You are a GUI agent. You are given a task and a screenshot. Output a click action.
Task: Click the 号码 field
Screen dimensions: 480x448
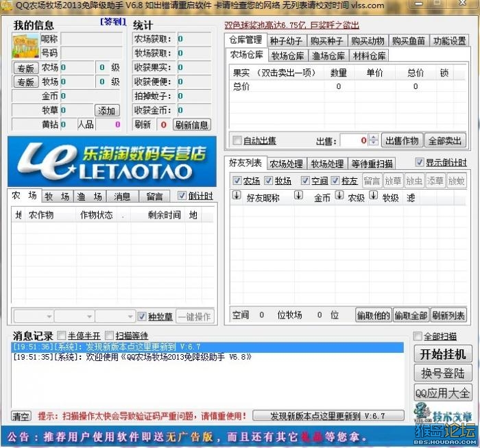(x=91, y=53)
